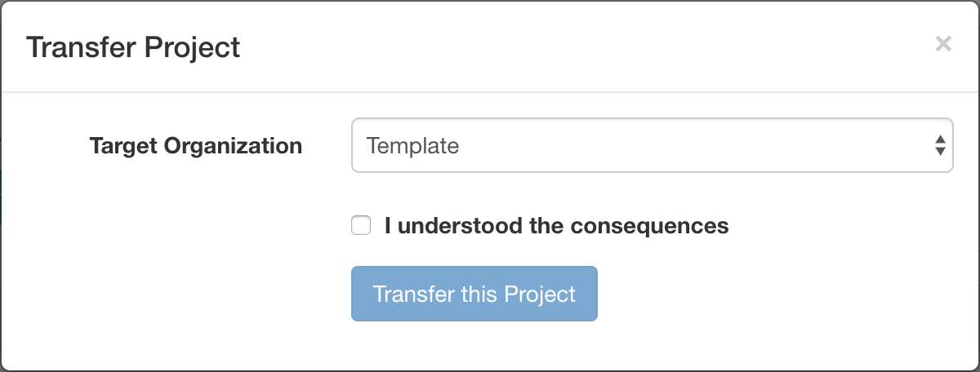Viewport: 980px width, 372px height.
Task: Open the Target Organization dropdown
Action: point(652,146)
